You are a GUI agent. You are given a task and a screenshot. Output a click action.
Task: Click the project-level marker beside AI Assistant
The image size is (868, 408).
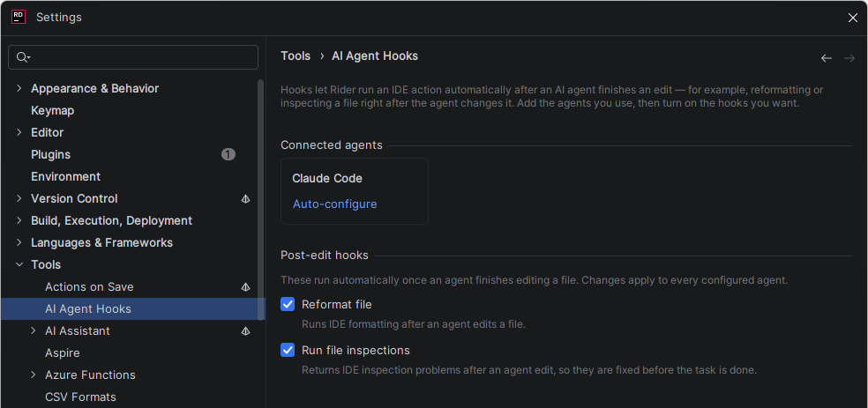[x=246, y=331]
